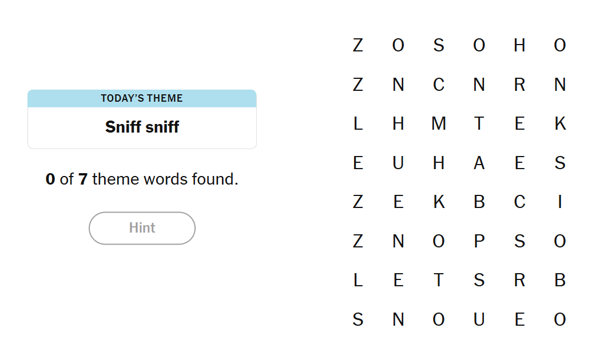The height and width of the screenshot is (364, 604).
Task: Click the O in the top-right corner
Action: click(x=560, y=45)
